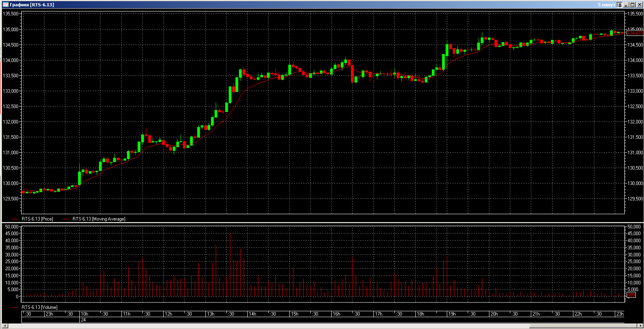Viewport: 644px width, 329px height.
Task: Click the red Price legend line swatch
Action: click(15, 219)
